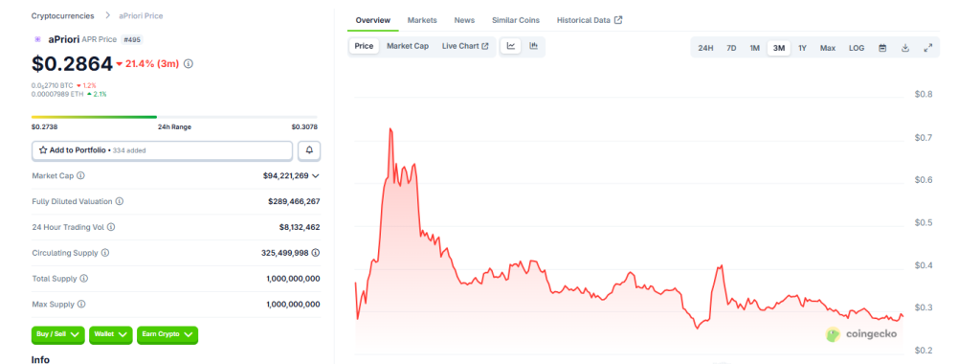Click the price alert bell icon
Viewport: 980px width, 364px height.
[x=309, y=150]
